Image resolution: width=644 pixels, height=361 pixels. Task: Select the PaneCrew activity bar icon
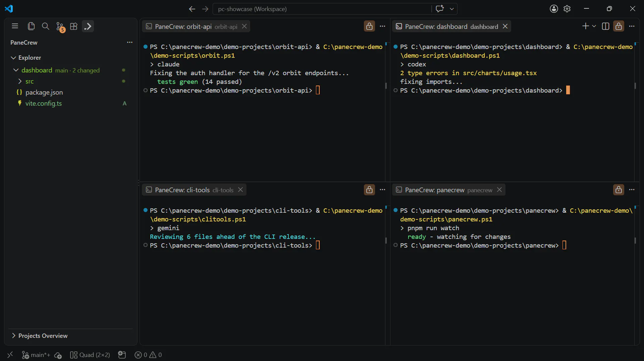click(88, 26)
